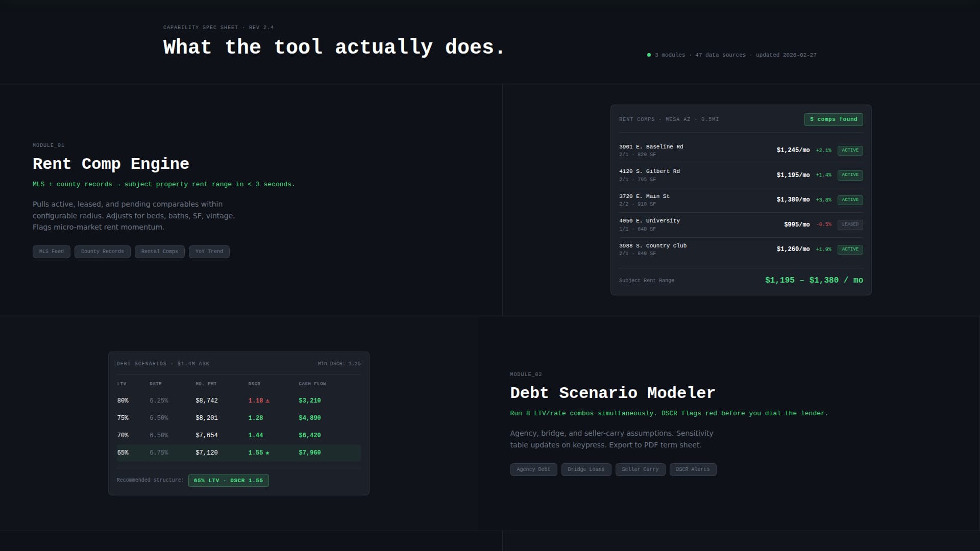Image resolution: width=980 pixels, height=551 pixels.
Task: Click the 5 comps found badge
Action: point(833,119)
